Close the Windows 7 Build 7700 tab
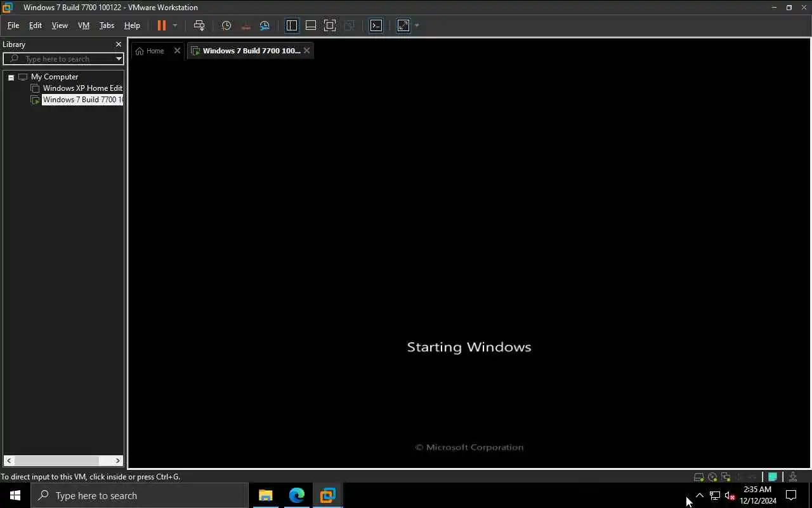 [x=306, y=51]
